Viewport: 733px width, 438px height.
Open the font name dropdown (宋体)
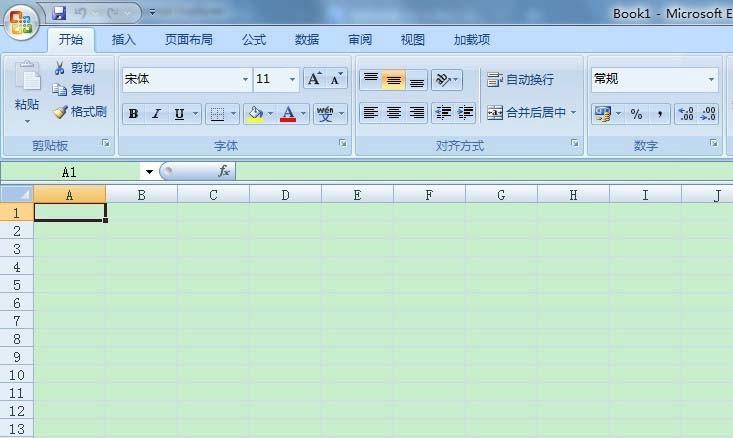pos(245,79)
